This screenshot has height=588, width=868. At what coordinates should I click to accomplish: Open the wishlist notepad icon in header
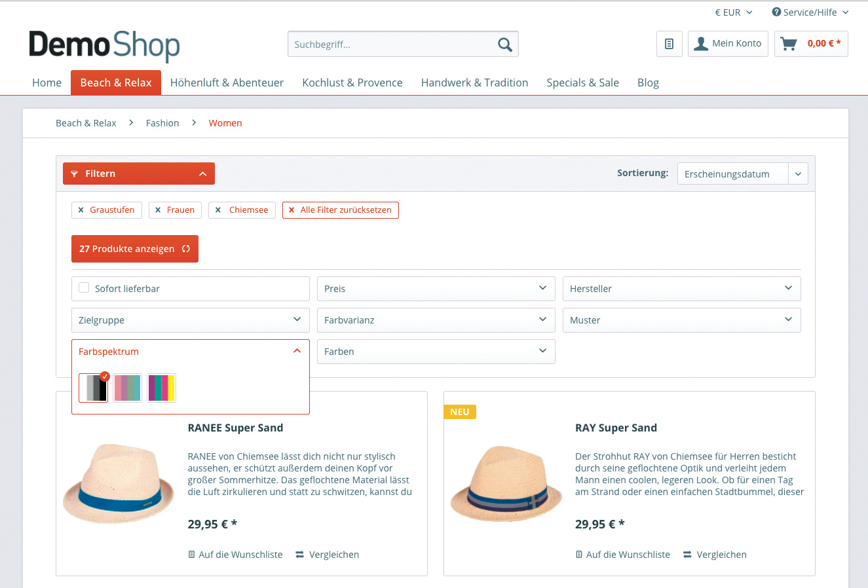pyautogui.click(x=669, y=44)
